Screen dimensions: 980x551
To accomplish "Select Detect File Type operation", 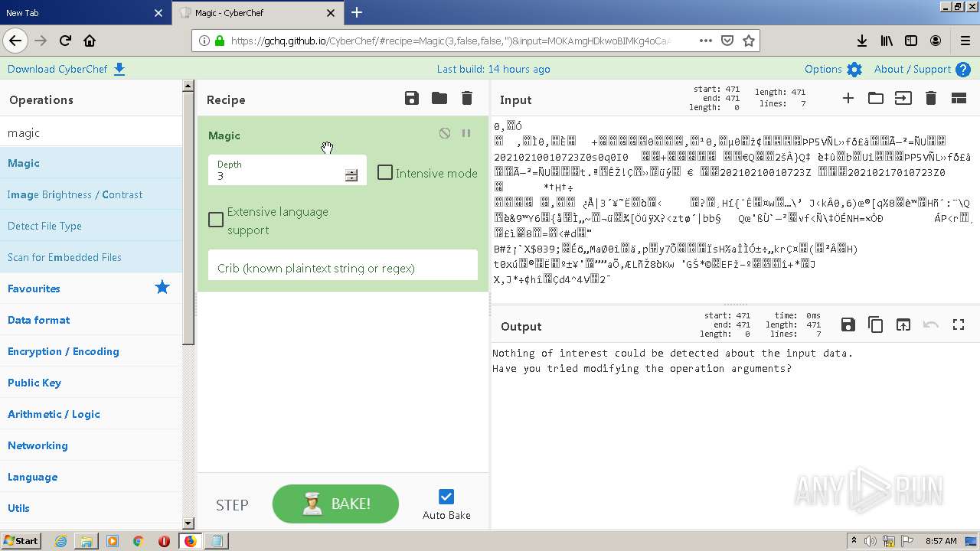I will [91, 226].
